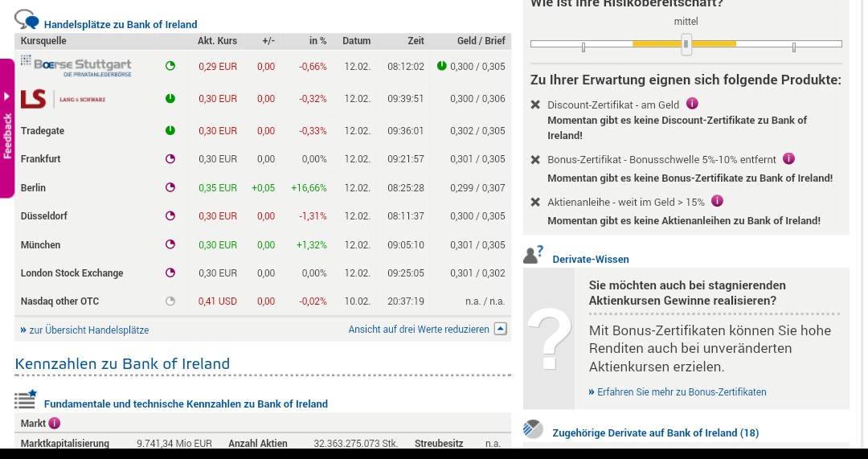Click the Marktkapitalisierung value 9.741,34 Mio EUR
The height and width of the screenshot is (459, 868).
pyautogui.click(x=174, y=444)
